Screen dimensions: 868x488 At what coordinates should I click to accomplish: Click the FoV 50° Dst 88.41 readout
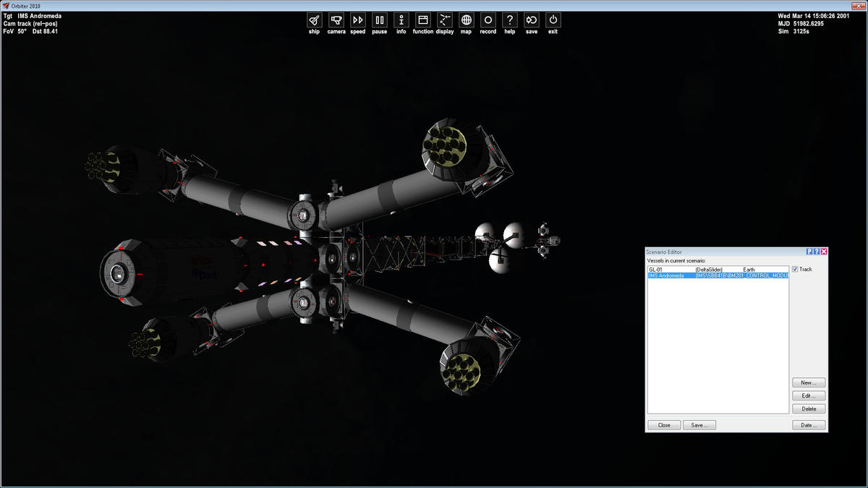(x=30, y=32)
